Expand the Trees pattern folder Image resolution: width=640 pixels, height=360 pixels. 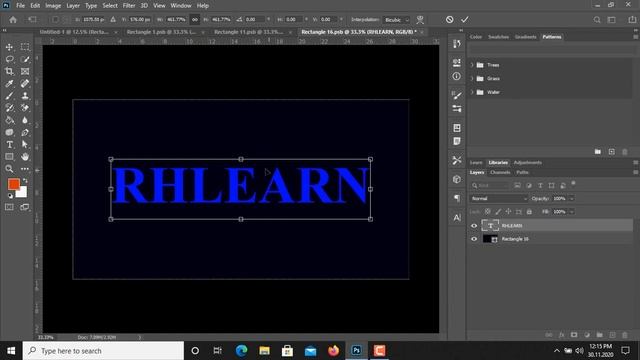pos(472,65)
